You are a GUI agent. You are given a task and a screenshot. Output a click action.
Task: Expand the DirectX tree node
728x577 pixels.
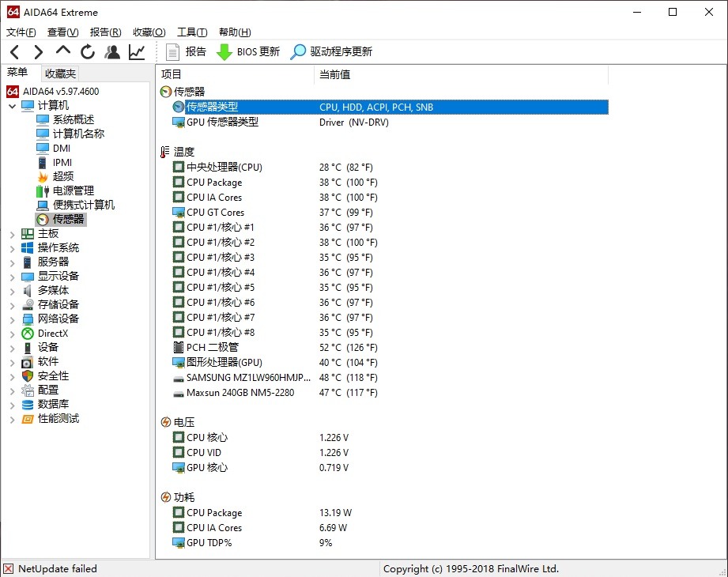(x=13, y=334)
